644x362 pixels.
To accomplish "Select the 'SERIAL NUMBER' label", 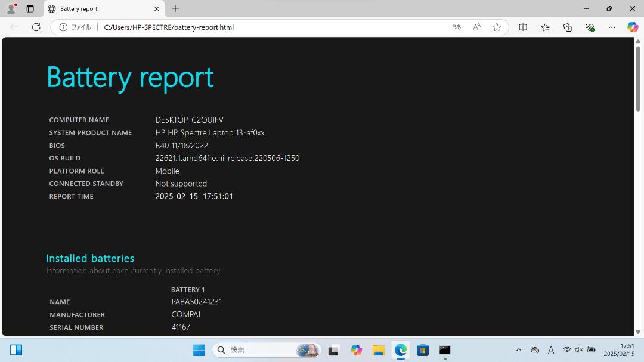I will (76, 327).
